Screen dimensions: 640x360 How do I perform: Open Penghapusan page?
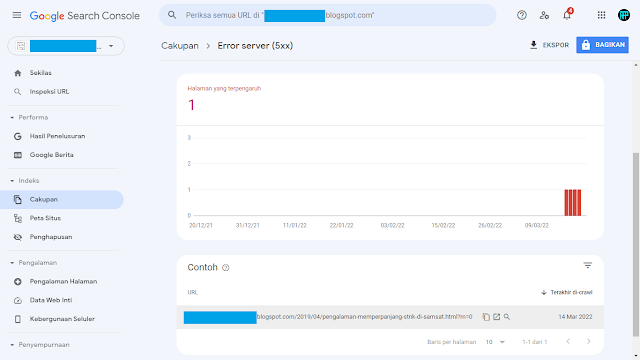point(51,237)
